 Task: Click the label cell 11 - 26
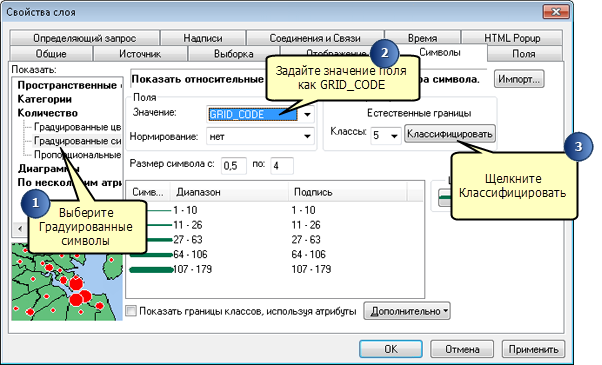pos(306,225)
